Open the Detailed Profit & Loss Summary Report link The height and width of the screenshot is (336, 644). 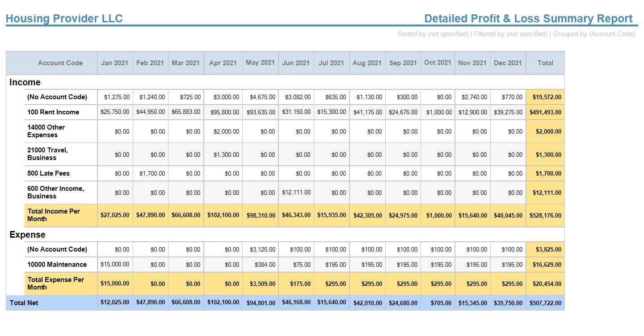pyautogui.click(x=528, y=18)
